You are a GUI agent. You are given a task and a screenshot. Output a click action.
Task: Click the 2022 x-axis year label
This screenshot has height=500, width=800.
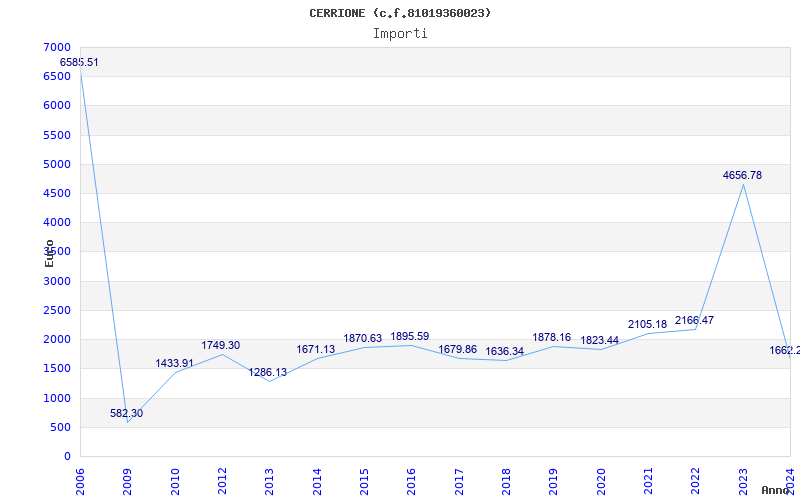(695, 482)
